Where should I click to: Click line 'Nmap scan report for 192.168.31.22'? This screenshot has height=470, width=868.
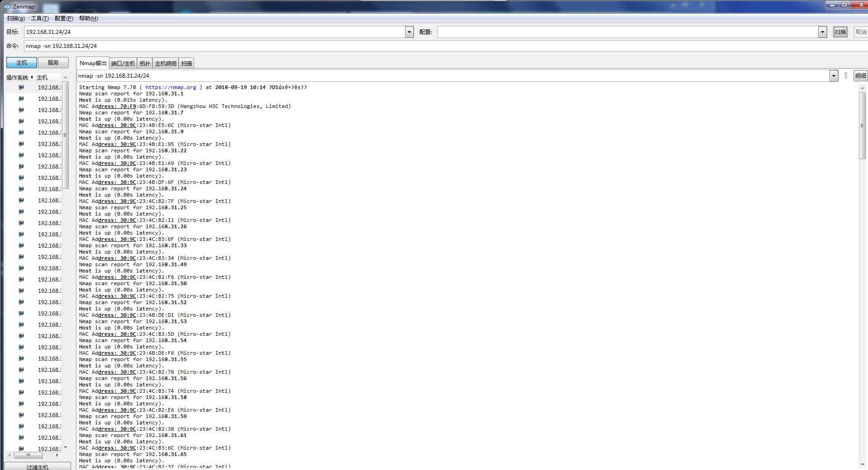coord(133,151)
